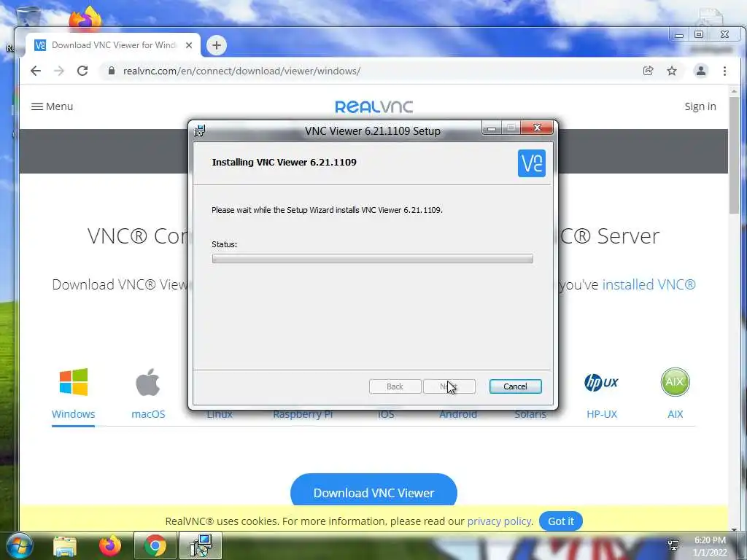Close the VNC Viewer Setup dialog
This screenshot has height=560, width=747.
(537, 128)
